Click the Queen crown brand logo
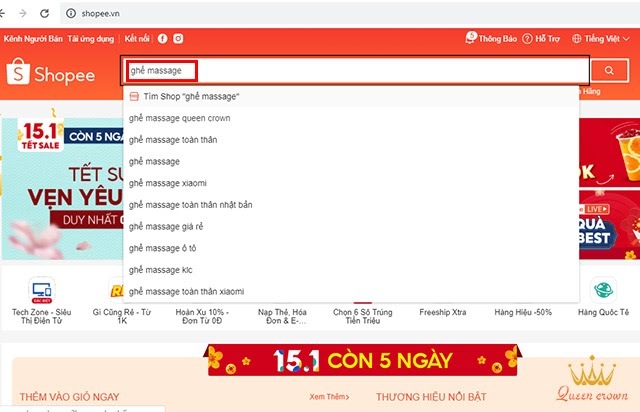640x412 pixels. coord(592,379)
